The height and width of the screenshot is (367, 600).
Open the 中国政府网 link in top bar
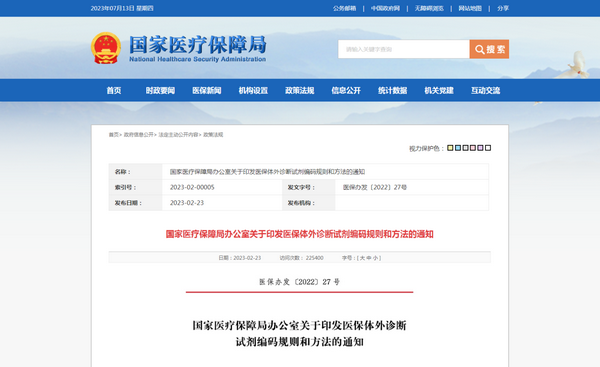(385, 8)
